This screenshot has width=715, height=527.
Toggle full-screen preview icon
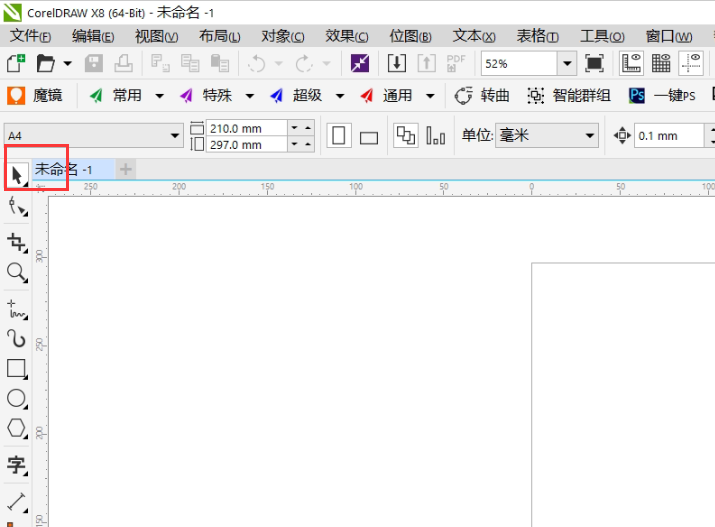(x=594, y=63)
